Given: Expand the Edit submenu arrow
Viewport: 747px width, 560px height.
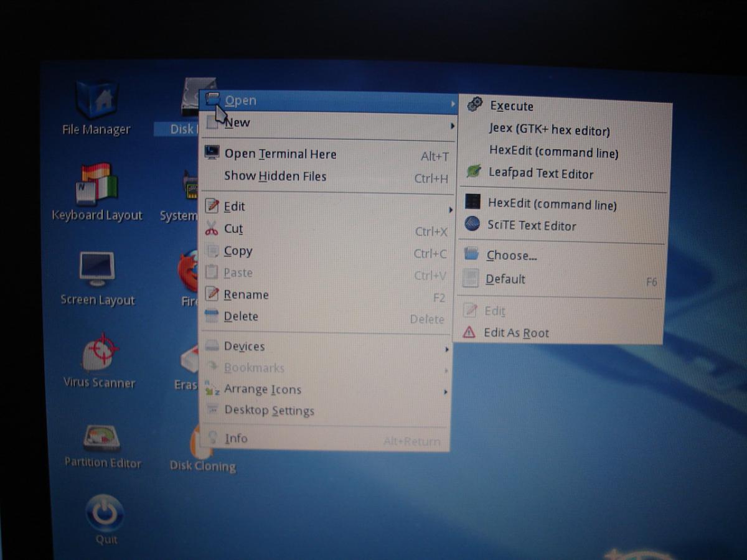Looking at the screenshot, I should tap(449, 210).
